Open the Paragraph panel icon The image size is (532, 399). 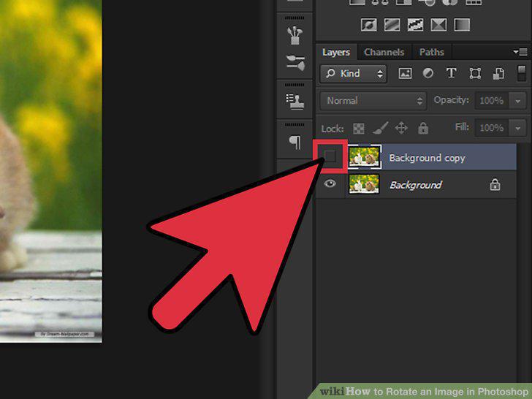pos(294,142)
